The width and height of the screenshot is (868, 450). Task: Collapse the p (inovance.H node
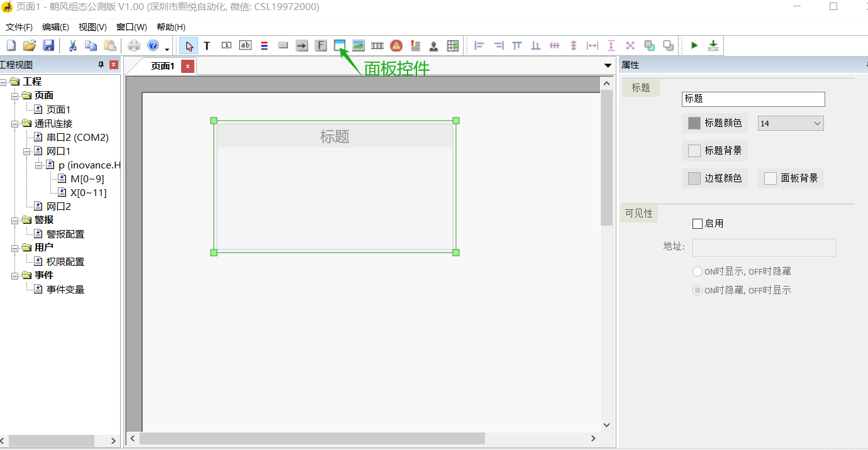click(x=39, y=165)
